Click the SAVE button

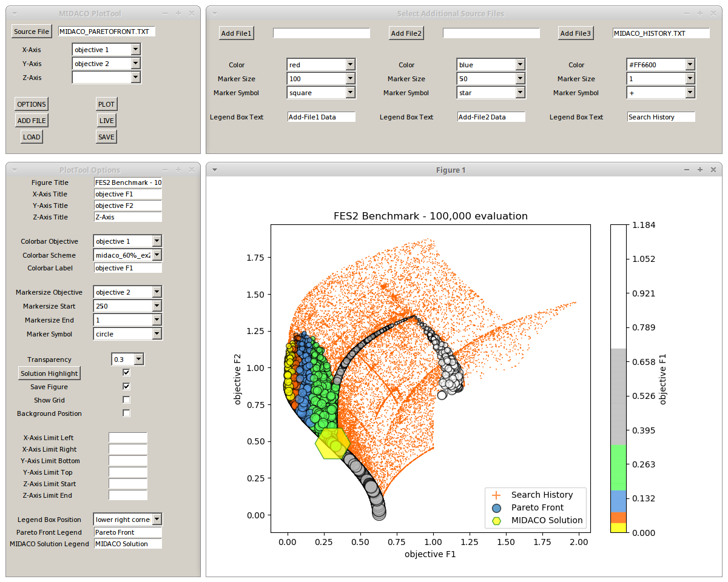[x=106, y=137]
